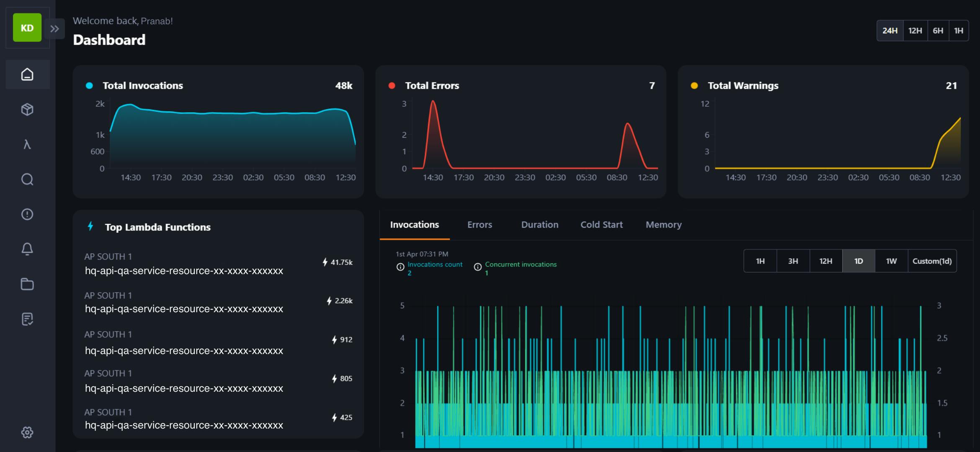The height and width of the screenshot is (452, 980).
Task: Click the Top Lambda Functions lightning icon
Action: pyautogui.click(x=90, y=226)
